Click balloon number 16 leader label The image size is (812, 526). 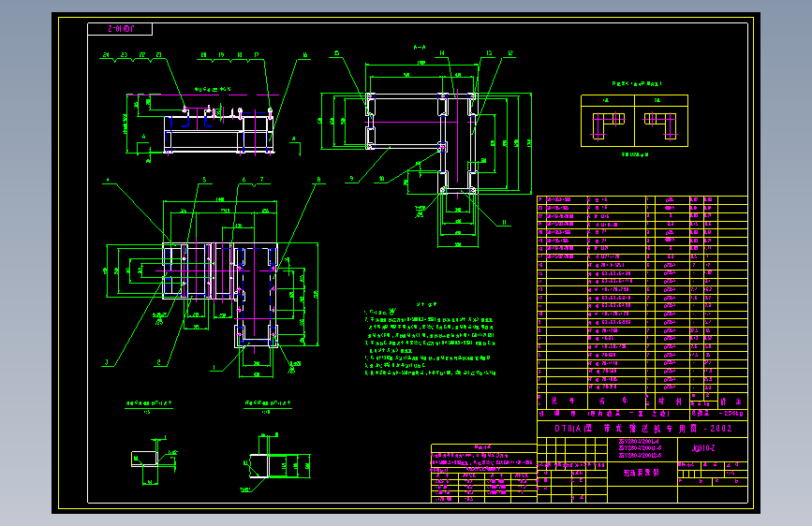(305, 54)
